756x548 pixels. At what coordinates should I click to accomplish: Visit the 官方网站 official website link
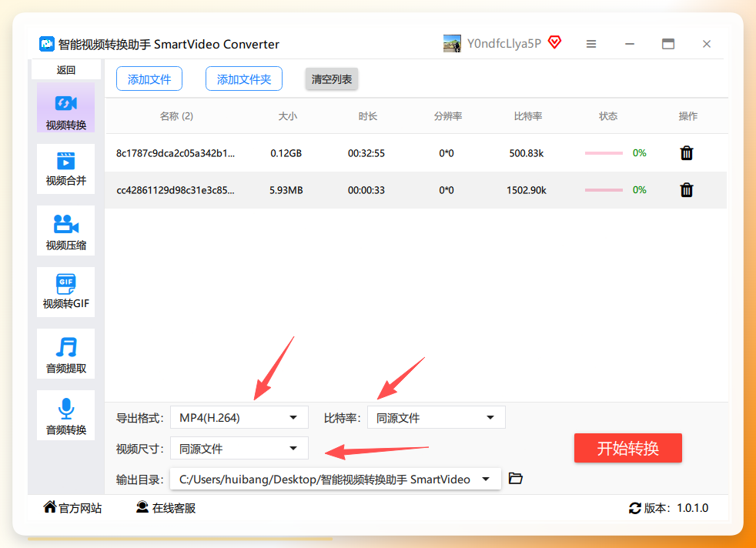tap(72, 508)
